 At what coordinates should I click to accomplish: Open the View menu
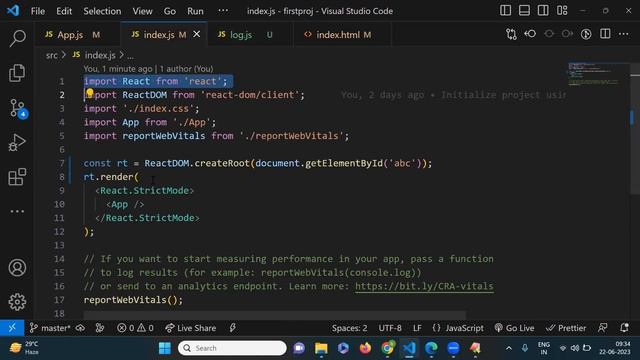142,11
